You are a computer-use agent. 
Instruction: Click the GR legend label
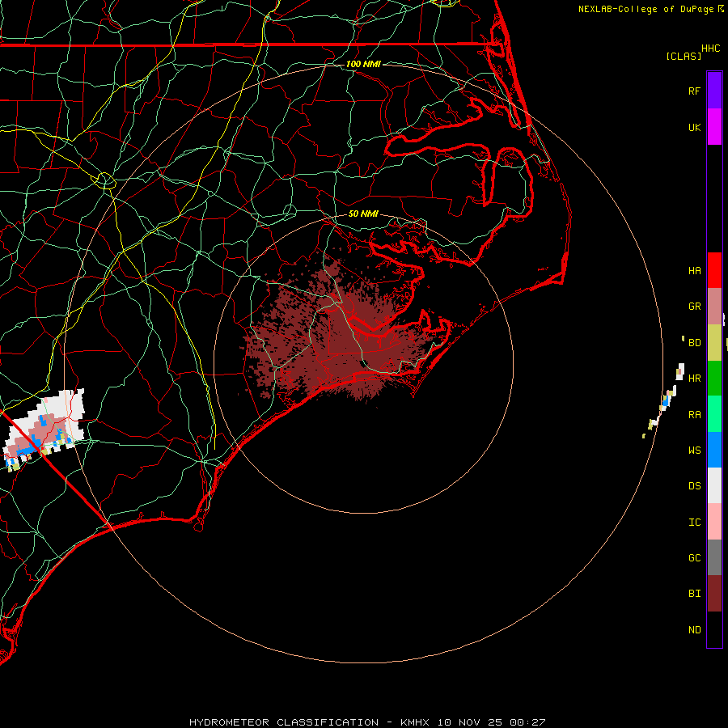(x=695, y=307)
